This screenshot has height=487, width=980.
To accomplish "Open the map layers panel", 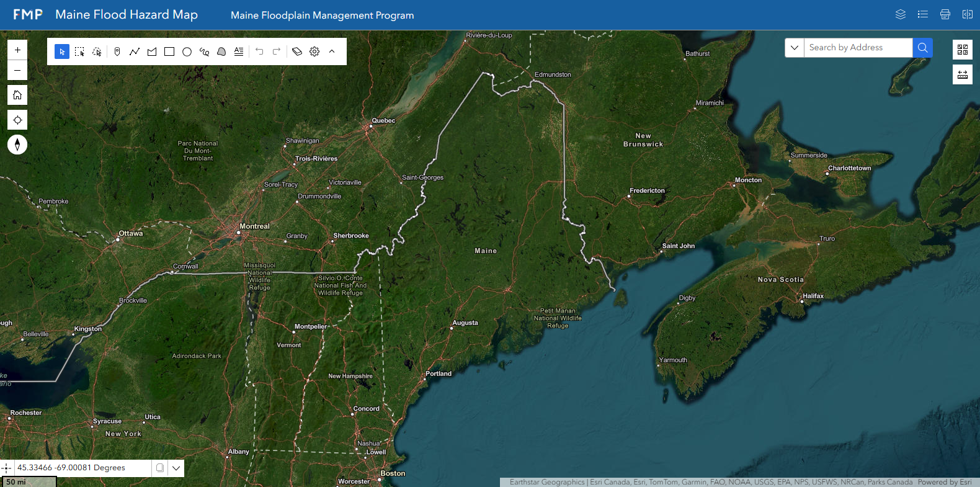I will click(x=901, y=14).
